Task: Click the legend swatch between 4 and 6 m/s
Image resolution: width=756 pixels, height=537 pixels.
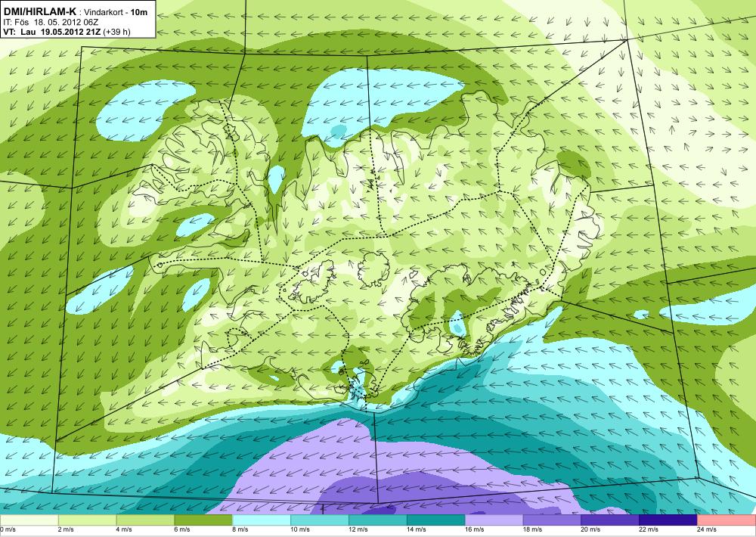Action: pos(145,520)
